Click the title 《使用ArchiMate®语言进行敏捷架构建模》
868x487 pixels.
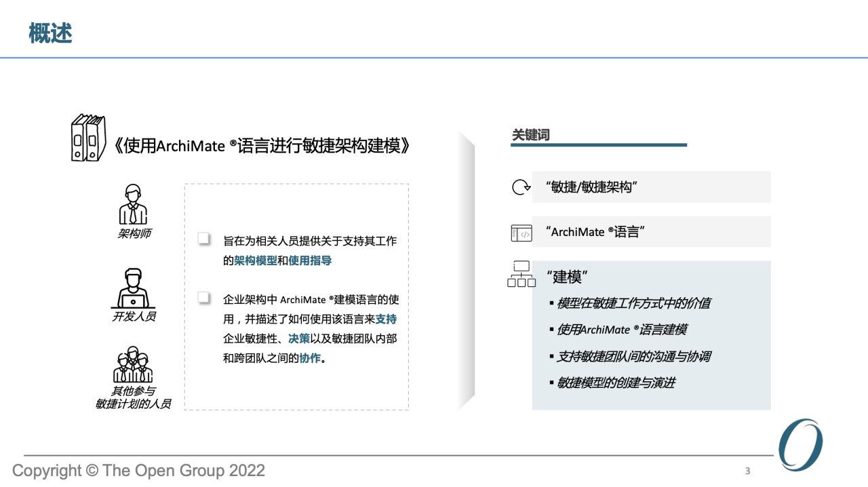(x=262, y=145)
